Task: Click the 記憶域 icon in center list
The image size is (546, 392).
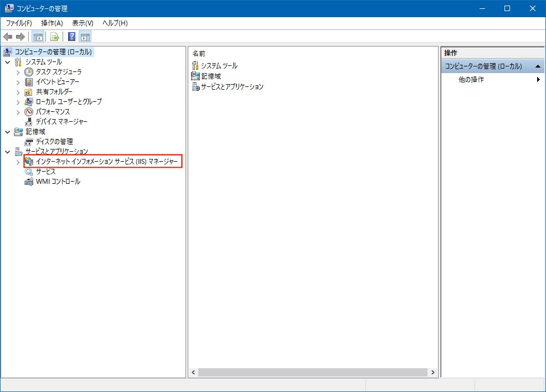Action: tap(195, 76)
